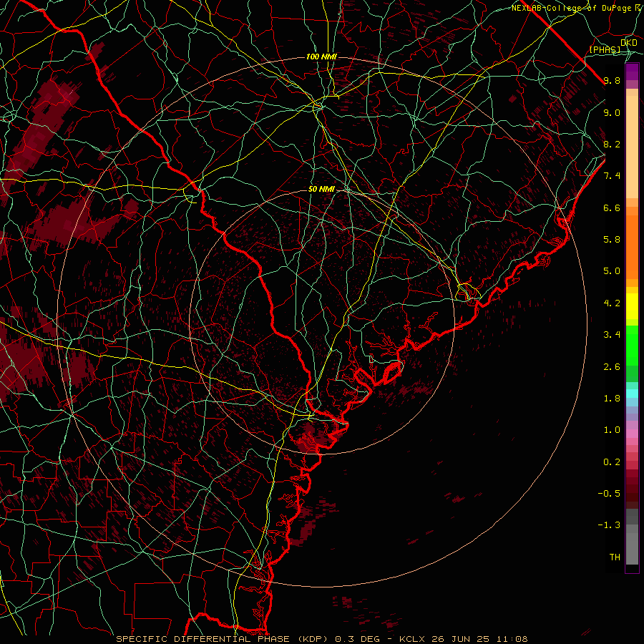Pick the purple segment atop the color bar
644x644 pixels.
pyautogui.click(x=632, y=72)
